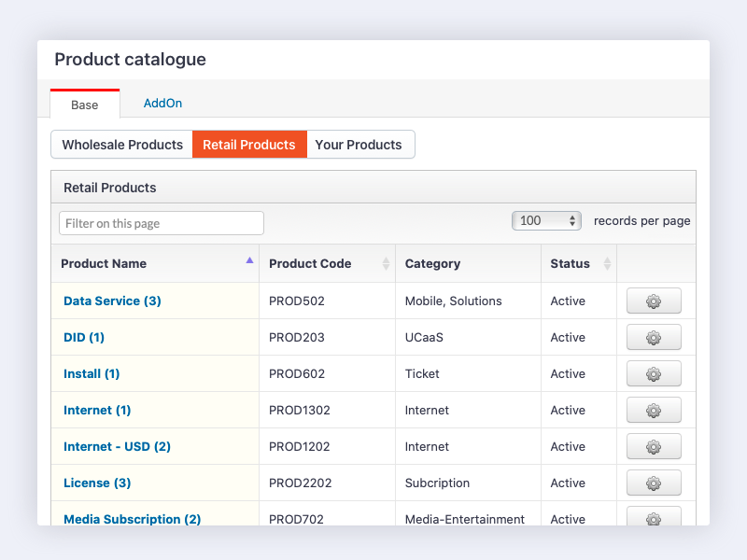Open the Internet (1) product link
Image resolution: width=747 pixels, height=560 pixels.
(97, 410)
